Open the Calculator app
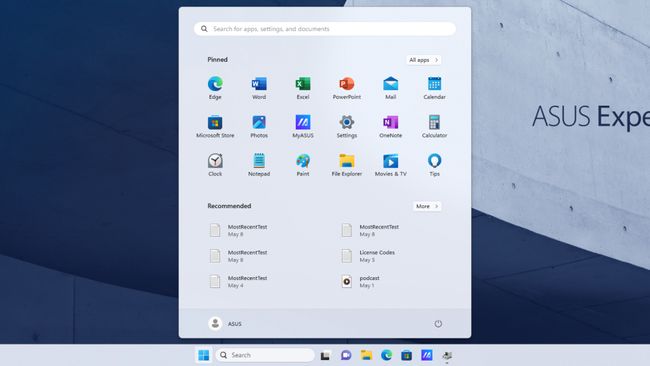 [x=434, y=126]
